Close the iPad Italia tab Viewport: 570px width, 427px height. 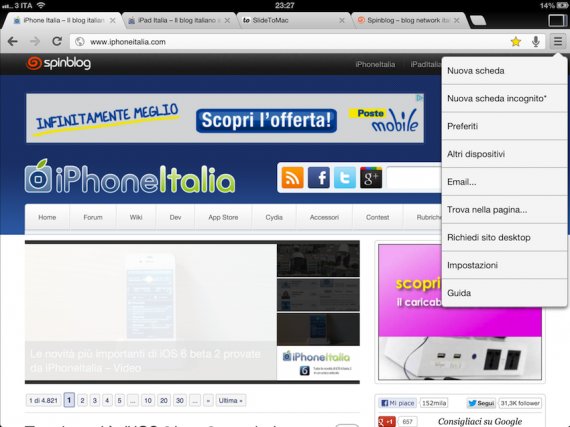point(227,20)
